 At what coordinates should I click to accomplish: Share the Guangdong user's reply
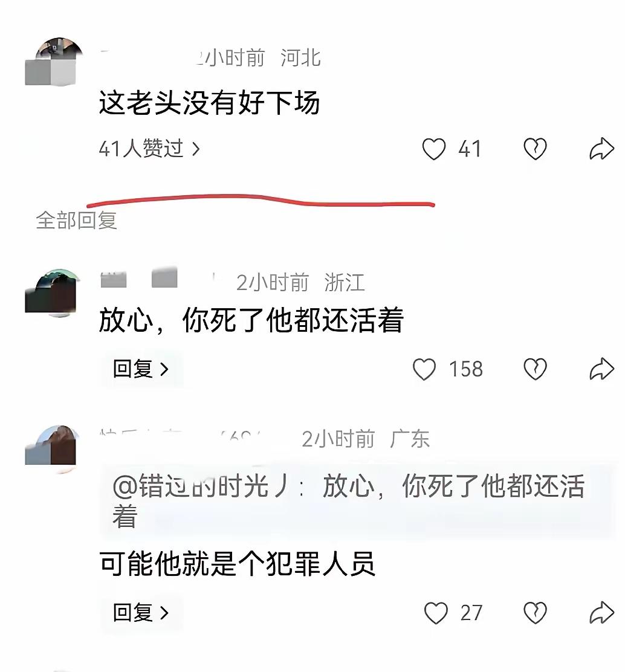[602, 612]
